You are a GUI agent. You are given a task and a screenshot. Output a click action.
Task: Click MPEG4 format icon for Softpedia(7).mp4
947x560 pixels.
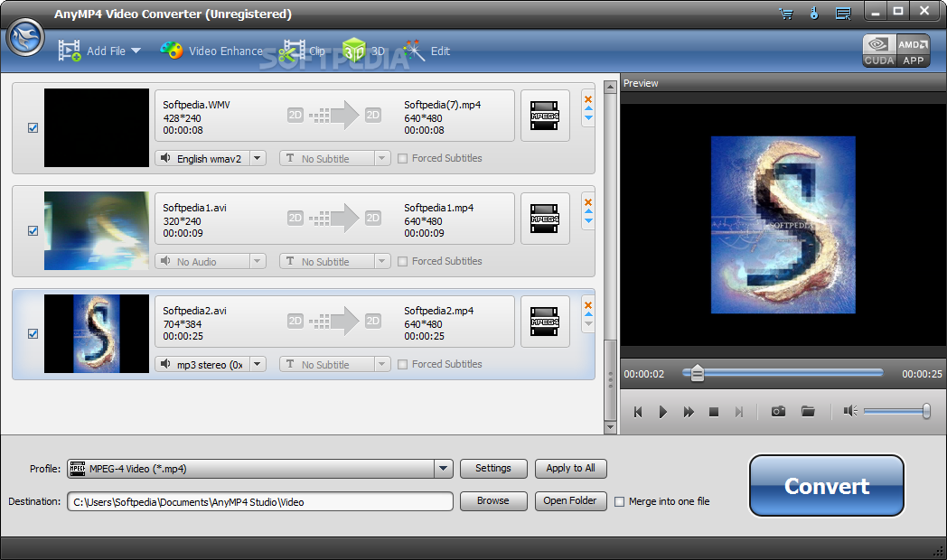coord(545,116)
